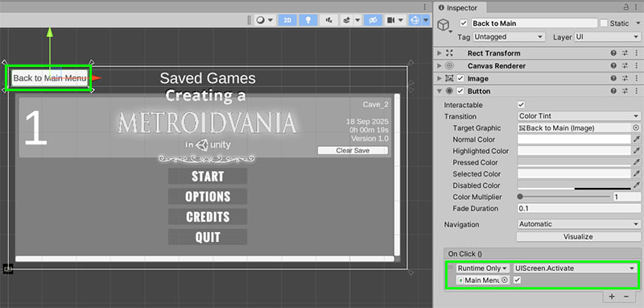644x308 pixels.
Task: Click Clear Save button in scene
Action: pos(353,151)
